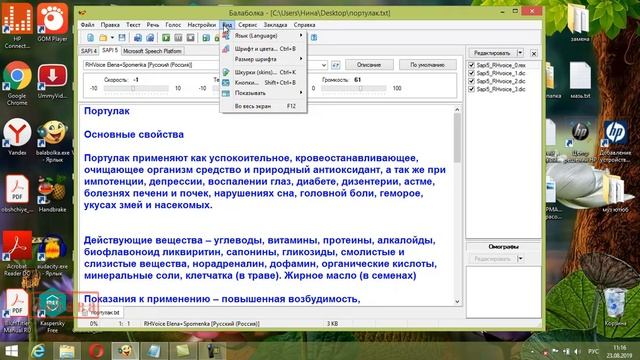Uncheck the Sap5_RHvoice_1.dic dictionary

click(x=471, y=73)
